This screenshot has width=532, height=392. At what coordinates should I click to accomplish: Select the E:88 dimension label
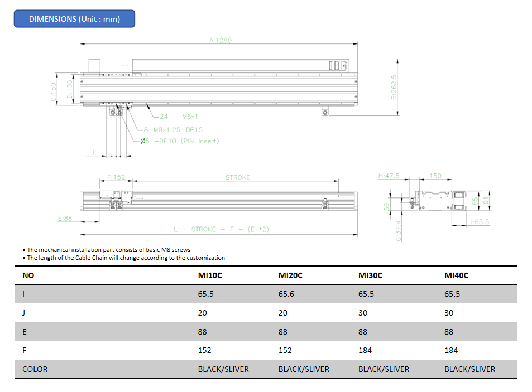(x=65, y=219)
